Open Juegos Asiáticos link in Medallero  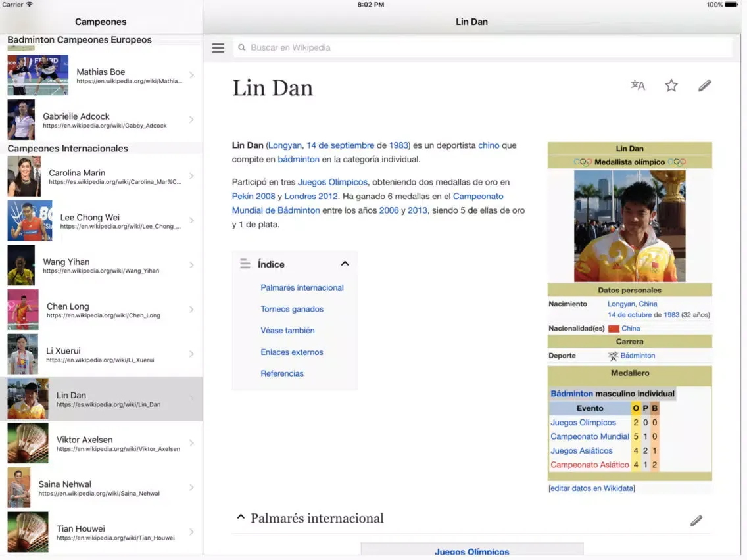pyautogui.click(x=581, y=451)
